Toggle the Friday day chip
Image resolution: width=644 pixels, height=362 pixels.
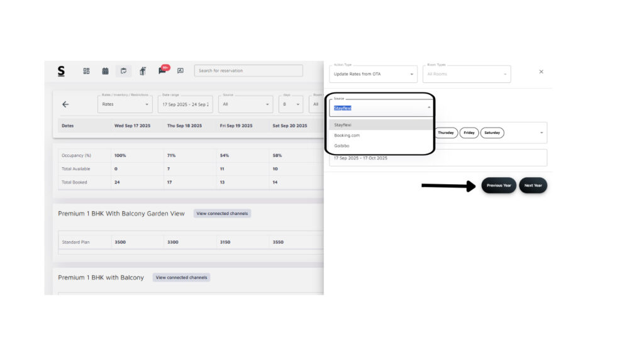[x=469, y=133]
